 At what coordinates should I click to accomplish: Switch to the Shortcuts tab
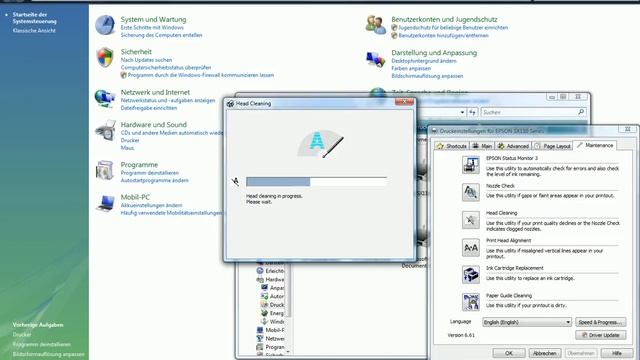pyautogui.click(x=451, y=146)
